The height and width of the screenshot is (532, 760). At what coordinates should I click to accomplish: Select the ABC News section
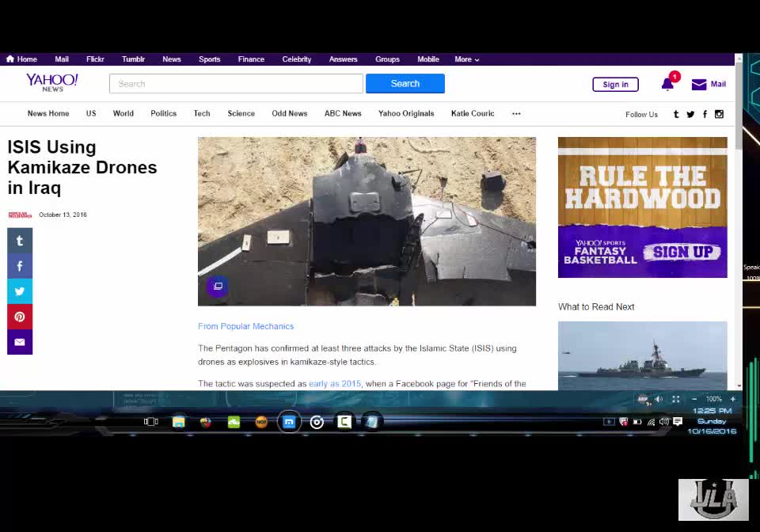coord(343,113)
